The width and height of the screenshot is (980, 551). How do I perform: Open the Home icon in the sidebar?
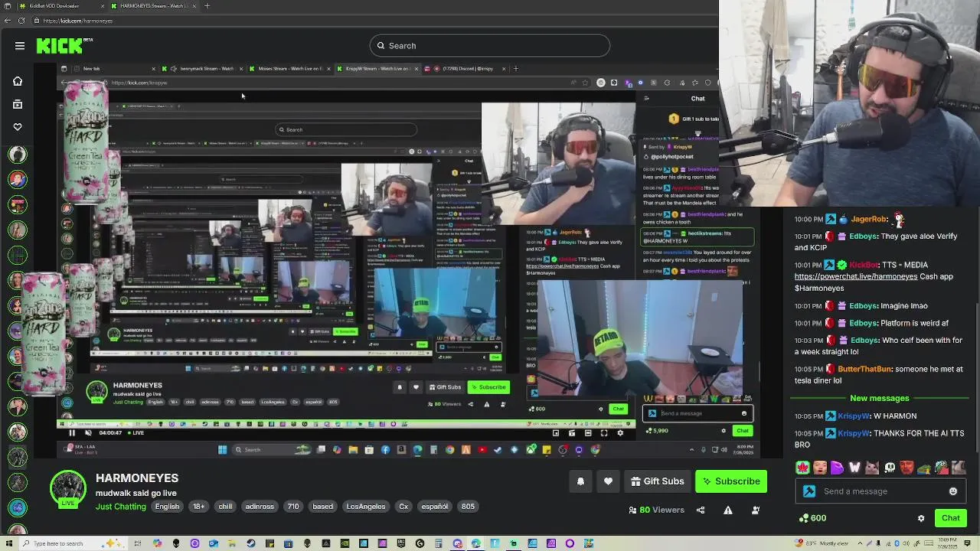[18, 81]
